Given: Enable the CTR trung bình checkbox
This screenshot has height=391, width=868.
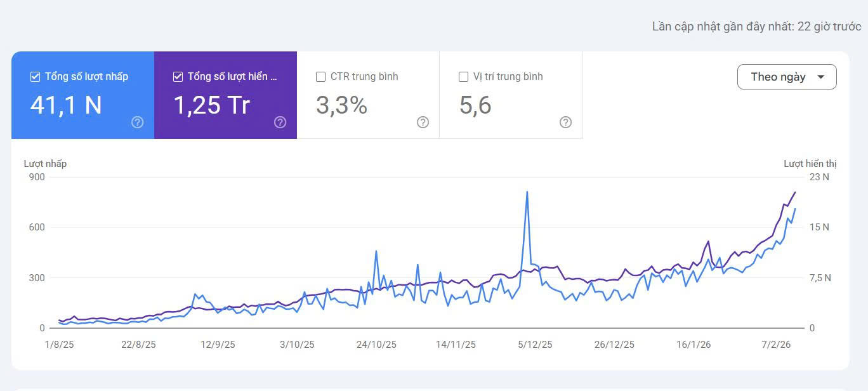Looking at the screenshot, I should point(321,77).
